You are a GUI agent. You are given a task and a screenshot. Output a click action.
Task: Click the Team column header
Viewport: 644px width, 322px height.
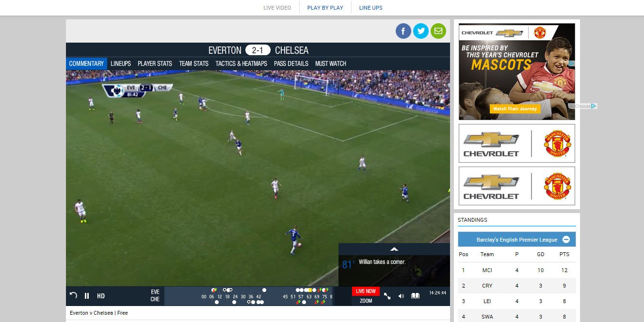coord(487,254)
